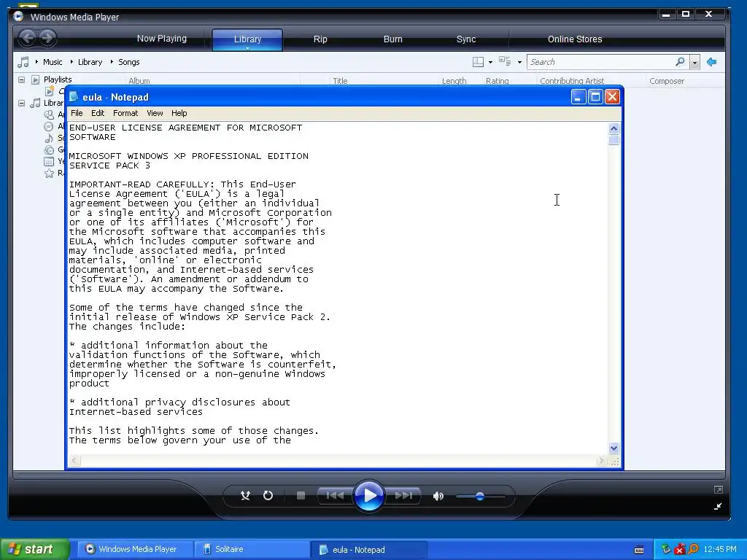Image resolution: width=747 pixels, height=560 pixels.
Task: Click Notepad's scroll up arrow
Action: [x=614, y=128]
